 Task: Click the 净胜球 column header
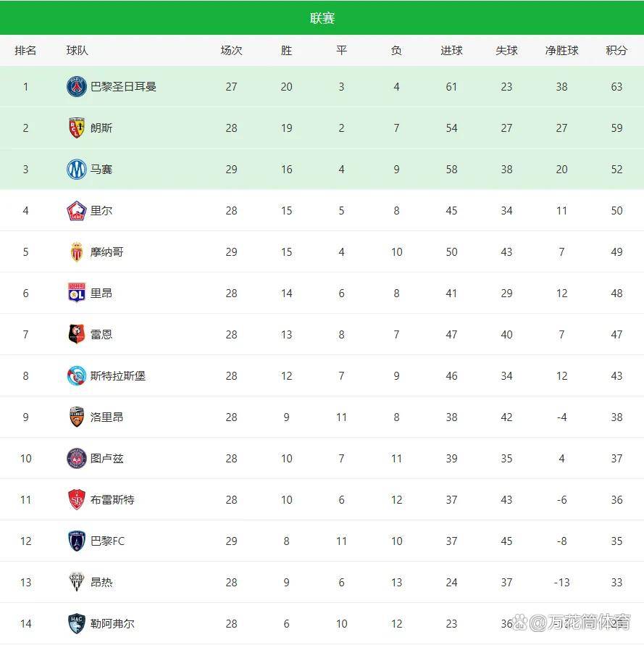coord(561,51)
